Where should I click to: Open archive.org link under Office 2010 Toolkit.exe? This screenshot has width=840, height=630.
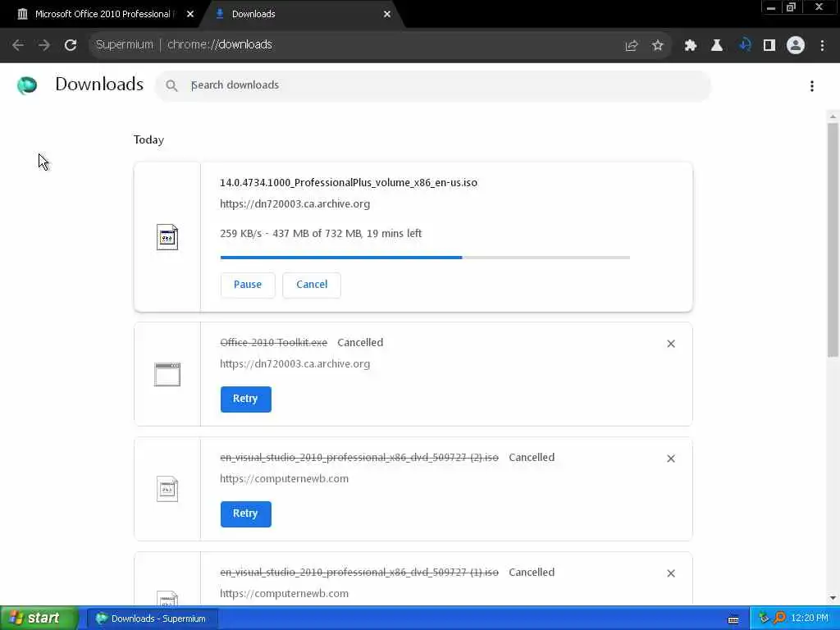point(294,364)
